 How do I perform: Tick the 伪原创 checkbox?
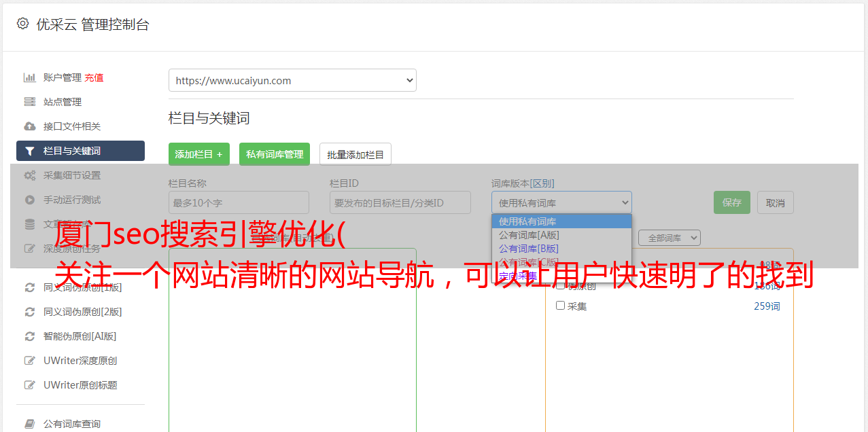(561, 286)
